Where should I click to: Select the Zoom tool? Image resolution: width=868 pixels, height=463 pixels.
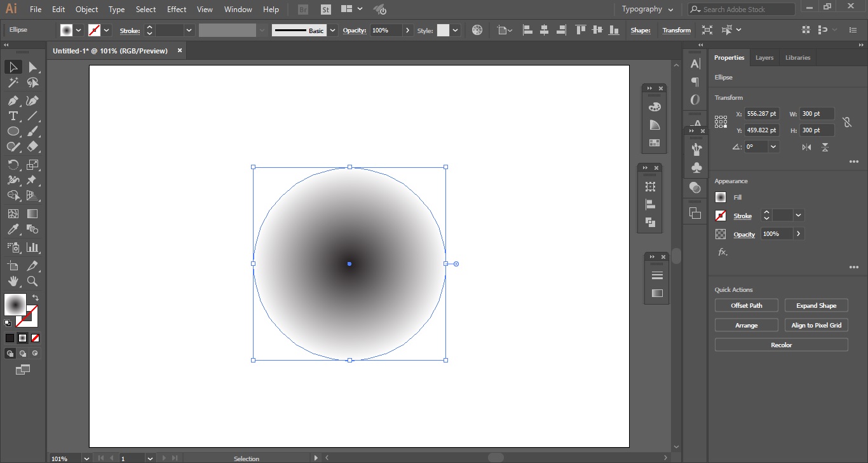pyautogui.click(x=32, y=281)
